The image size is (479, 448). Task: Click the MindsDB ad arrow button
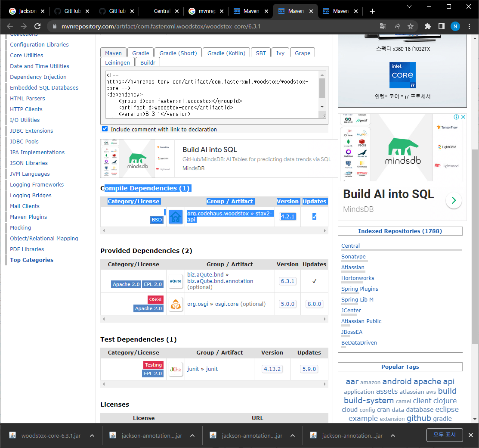click(x=454, y=200)
